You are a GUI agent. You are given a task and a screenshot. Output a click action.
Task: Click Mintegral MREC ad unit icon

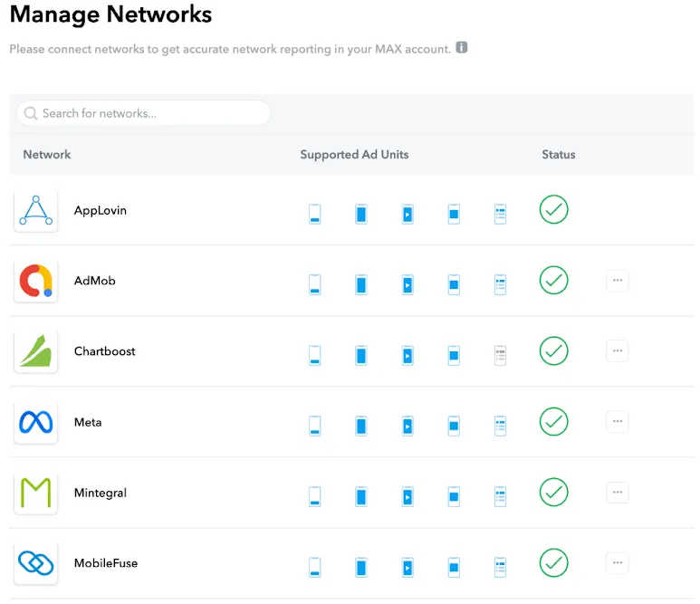[x=454, y=496]
